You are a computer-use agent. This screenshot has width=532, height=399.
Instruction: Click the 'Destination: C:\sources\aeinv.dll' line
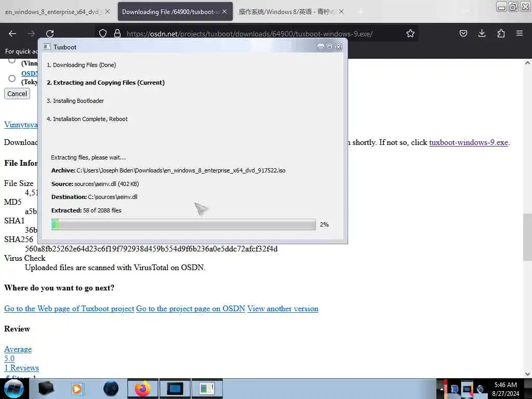click(x=95, y=197)
